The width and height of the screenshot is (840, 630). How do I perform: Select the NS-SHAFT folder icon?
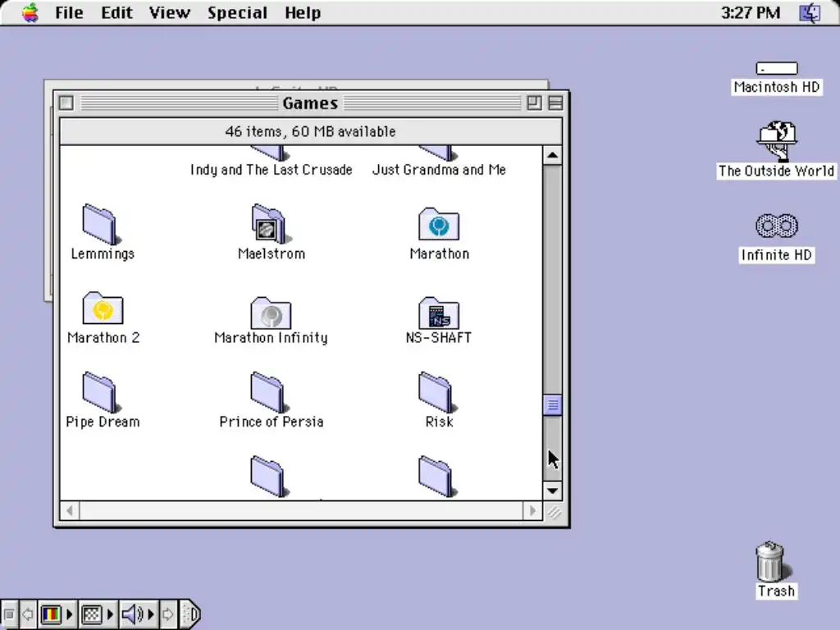(439, 313)
